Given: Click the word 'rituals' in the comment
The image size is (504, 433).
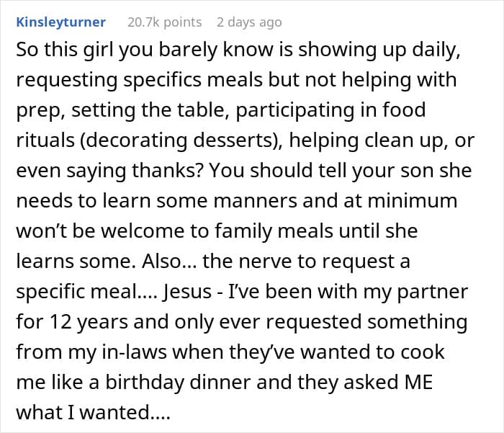Looking at the screenshot, I should point(48,140).
